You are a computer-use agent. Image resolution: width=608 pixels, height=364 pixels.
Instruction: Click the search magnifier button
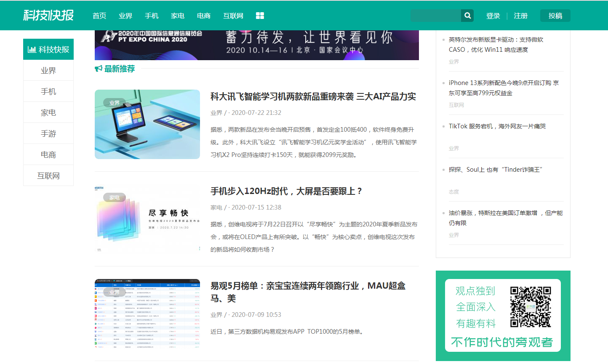tap(467, 16)
